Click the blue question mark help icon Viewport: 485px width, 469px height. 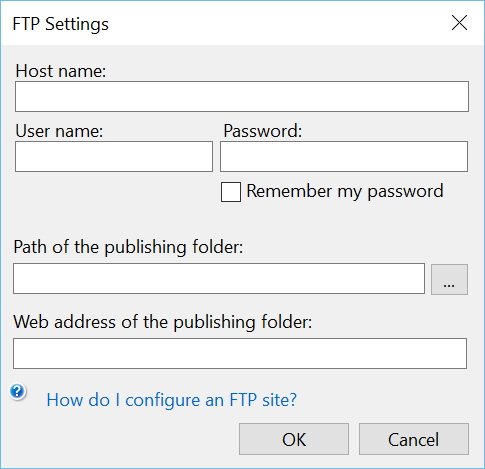(x=17, y=391)
